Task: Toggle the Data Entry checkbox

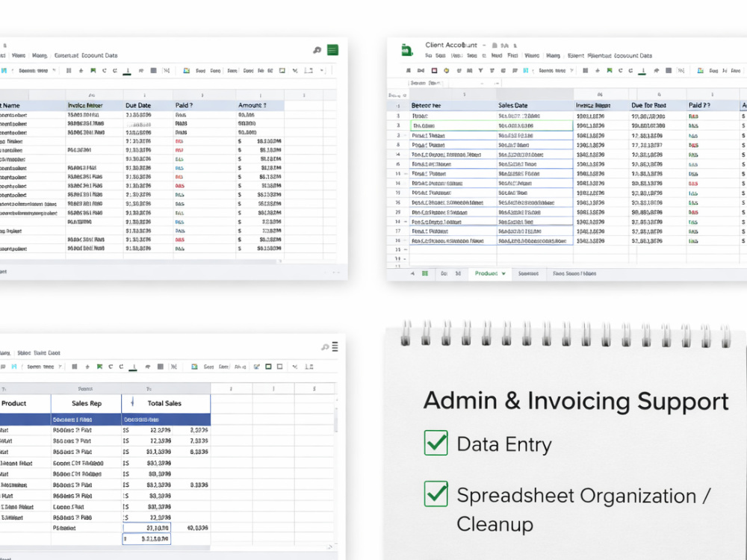Action: [x=436, y=443]
